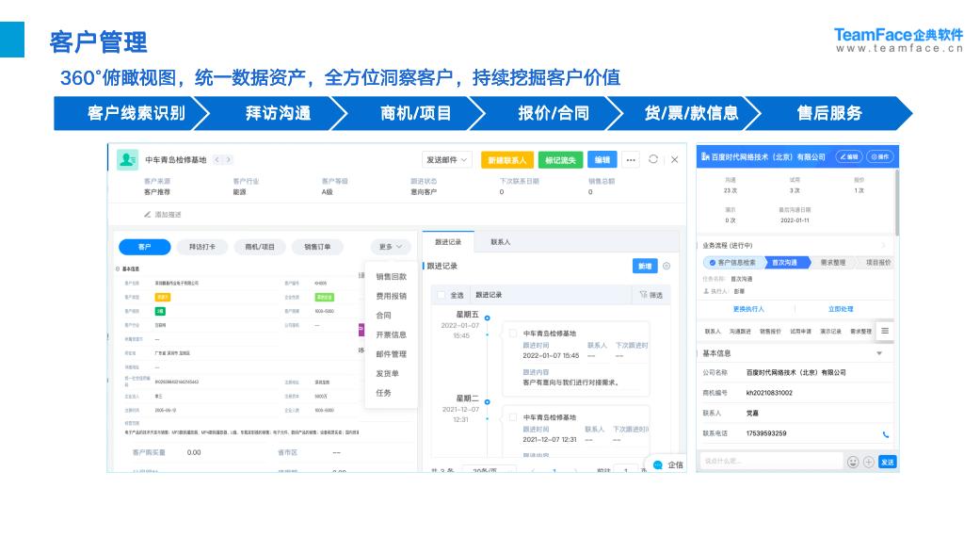The width and height of the screenshot is (980, 537).
Task: Choose 开票信息 from the more menu
Action: point(392,334)
